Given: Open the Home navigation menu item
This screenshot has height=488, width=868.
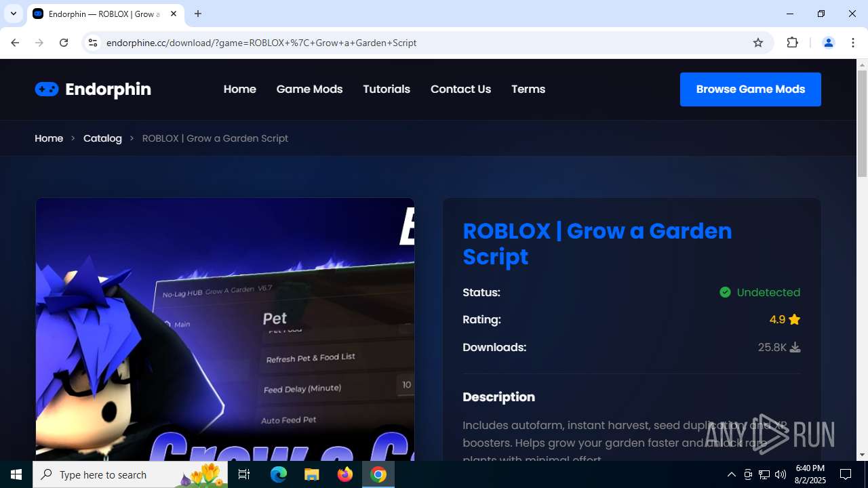Looking at the screenshot, I should pyautogui.click(x=240, y=89).
